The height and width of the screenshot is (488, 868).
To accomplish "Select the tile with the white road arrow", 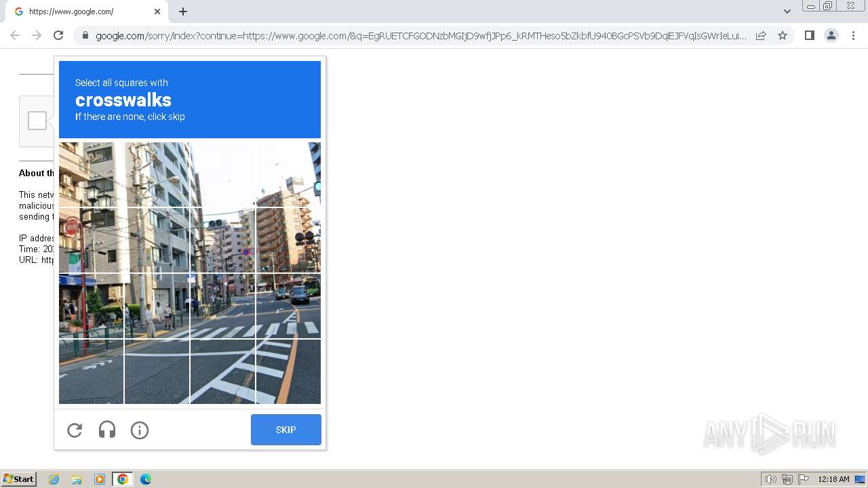I will point(91,371).
